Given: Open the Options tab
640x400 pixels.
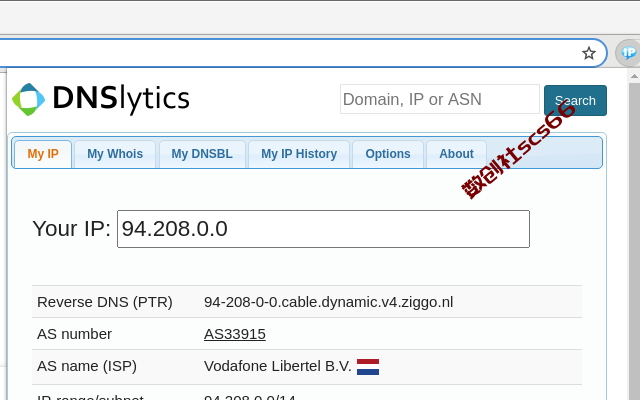Looking at the screenshot, I should pos(388,154).
